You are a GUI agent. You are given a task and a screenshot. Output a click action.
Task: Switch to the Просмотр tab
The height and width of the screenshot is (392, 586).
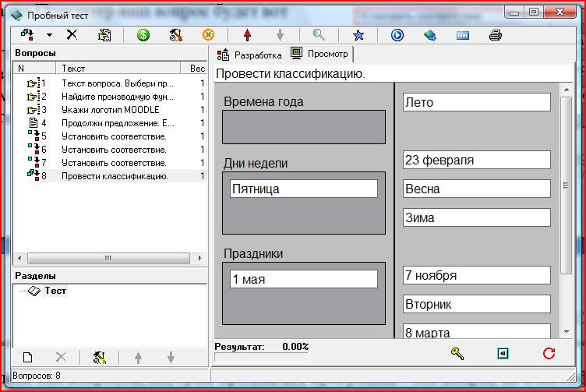point(319,54)
